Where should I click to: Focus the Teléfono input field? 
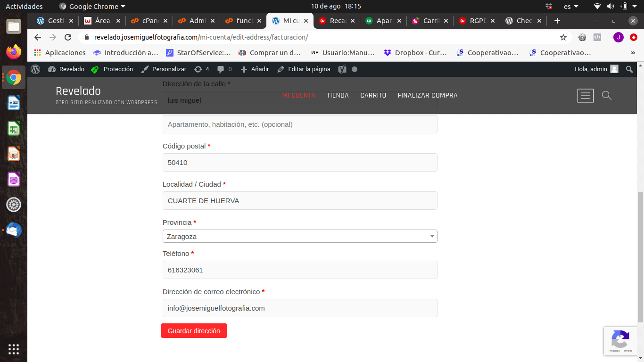[300, 270]
